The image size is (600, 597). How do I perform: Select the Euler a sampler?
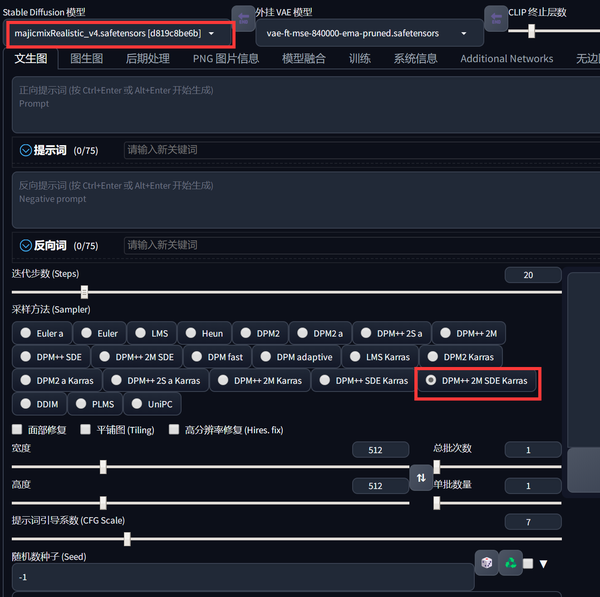[x=42, y=333]
